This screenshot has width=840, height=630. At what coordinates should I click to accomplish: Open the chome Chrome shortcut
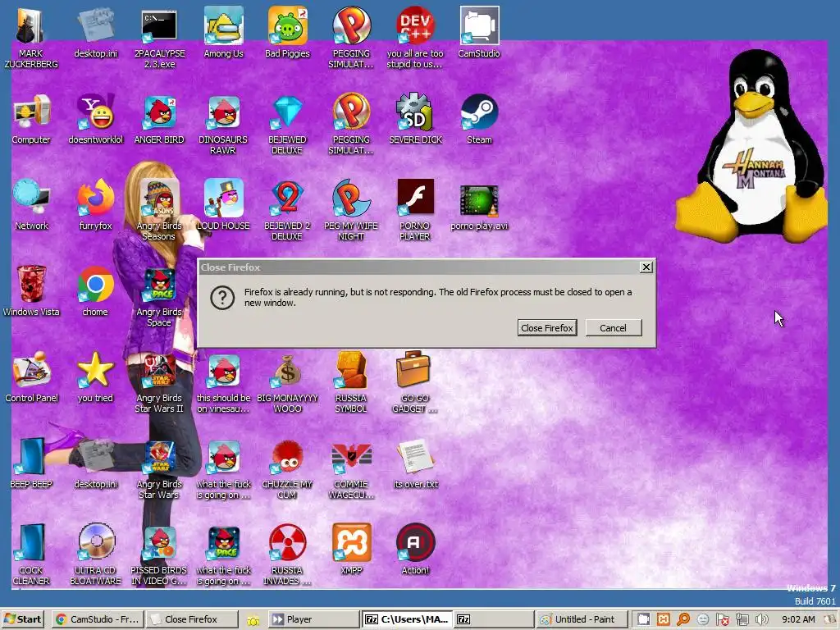(95, 291)
